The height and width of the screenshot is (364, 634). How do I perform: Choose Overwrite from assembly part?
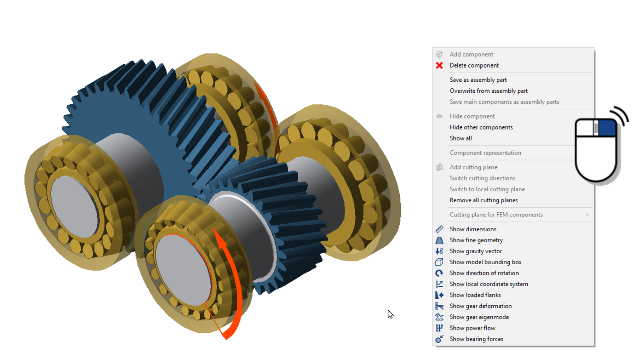(489, 91)
